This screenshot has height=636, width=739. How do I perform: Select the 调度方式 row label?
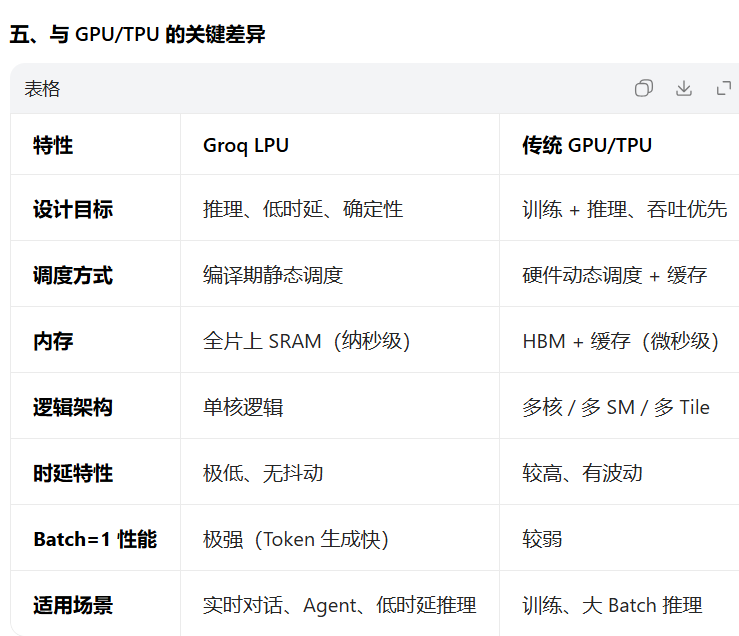point(73,275)
